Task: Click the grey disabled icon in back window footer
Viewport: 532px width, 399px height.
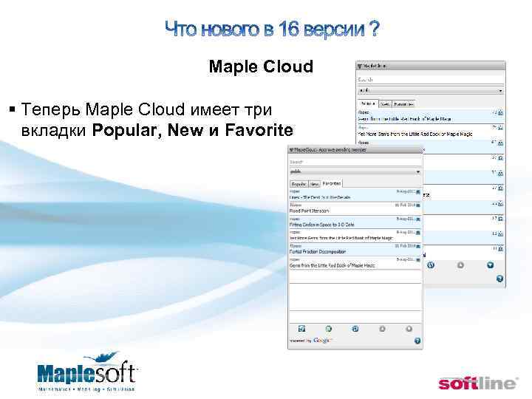Action: click(460, 265)
